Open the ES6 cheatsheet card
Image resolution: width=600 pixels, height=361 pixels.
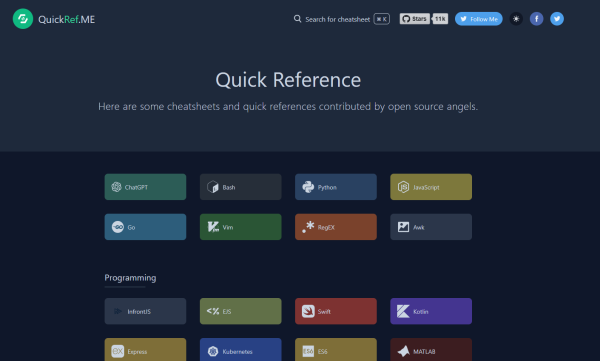336,350
